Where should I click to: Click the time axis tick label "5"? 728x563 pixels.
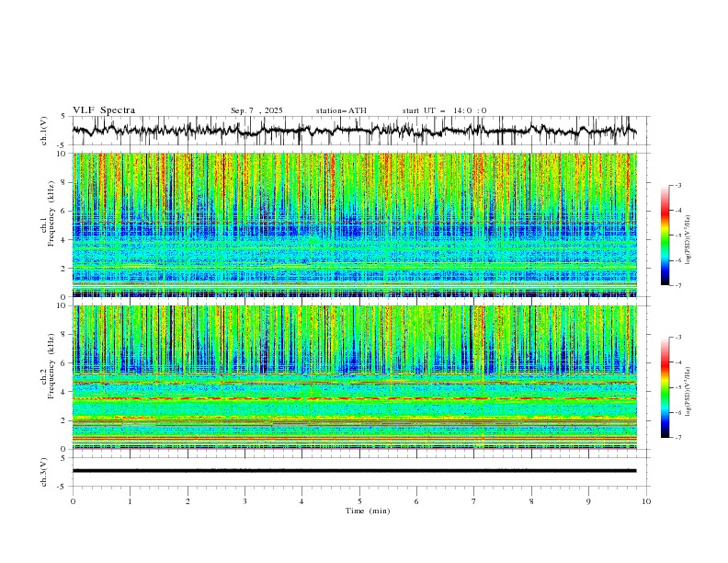pyautogui.click(x=359, y=501)
